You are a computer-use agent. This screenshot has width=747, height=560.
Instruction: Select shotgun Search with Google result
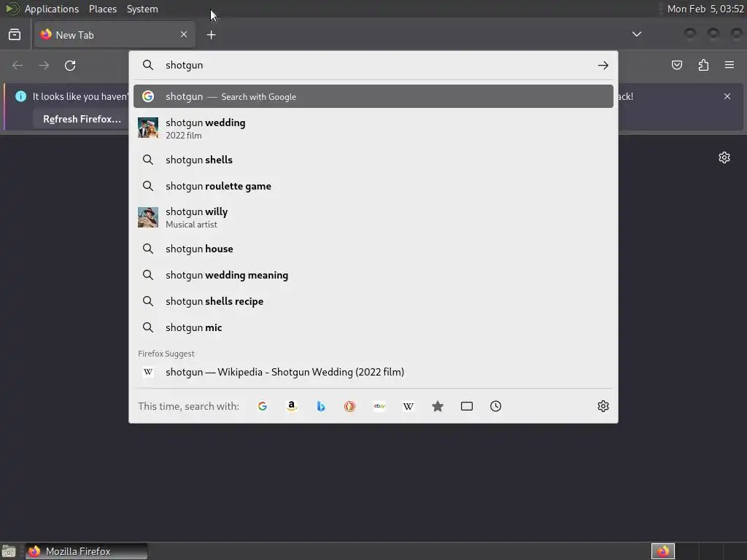(x=373, y=96)
